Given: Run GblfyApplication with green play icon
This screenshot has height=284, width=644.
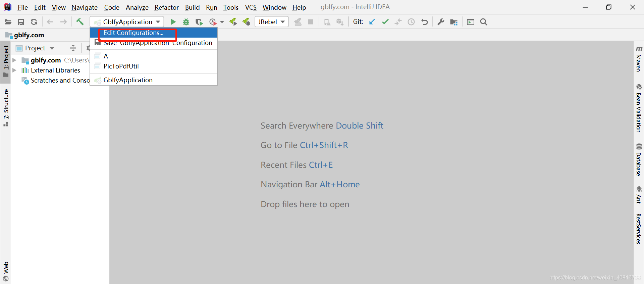Looking at the screenshot, I should [173, 22].
